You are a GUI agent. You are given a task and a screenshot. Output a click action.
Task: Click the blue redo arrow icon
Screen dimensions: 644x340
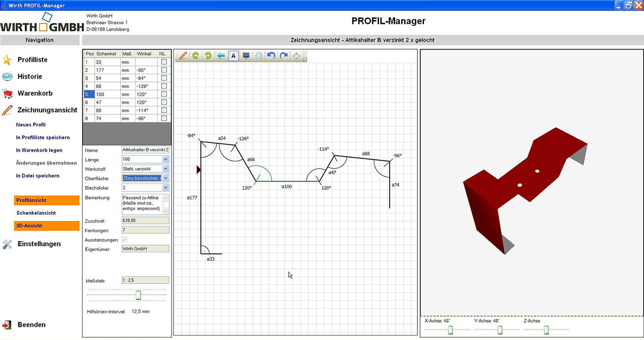(x=284, y=56)
